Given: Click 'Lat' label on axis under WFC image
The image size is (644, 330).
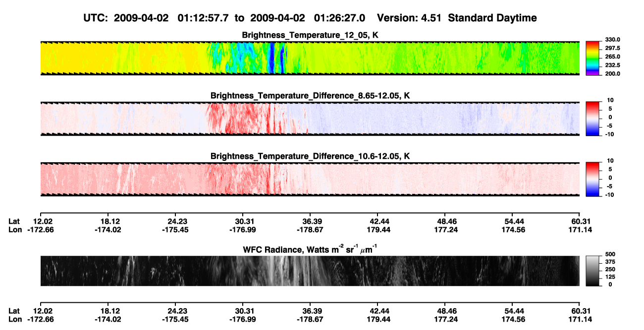Looking at the screenshot, I should point(14,311).
